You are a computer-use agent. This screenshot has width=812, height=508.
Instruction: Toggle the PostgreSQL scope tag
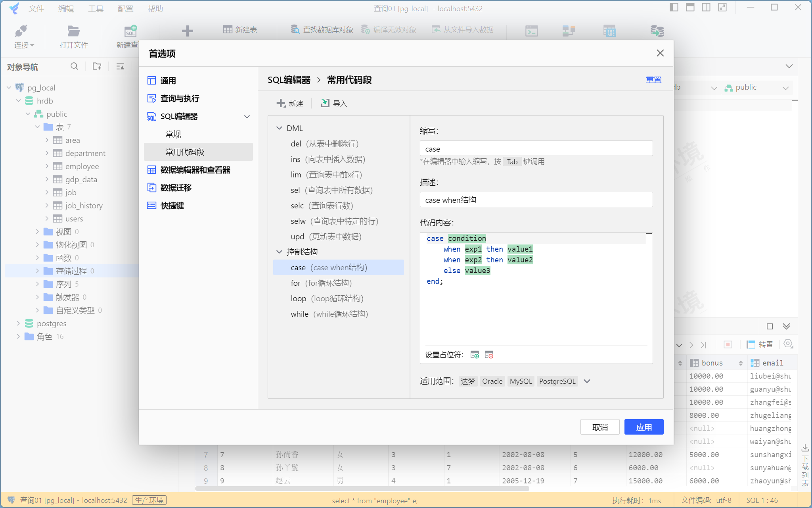[557, 381]
